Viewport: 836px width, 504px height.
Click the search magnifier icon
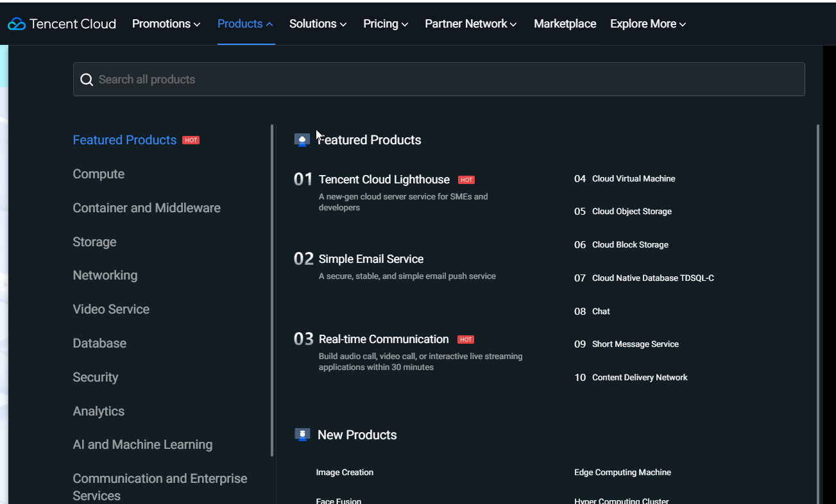(87, 80)
